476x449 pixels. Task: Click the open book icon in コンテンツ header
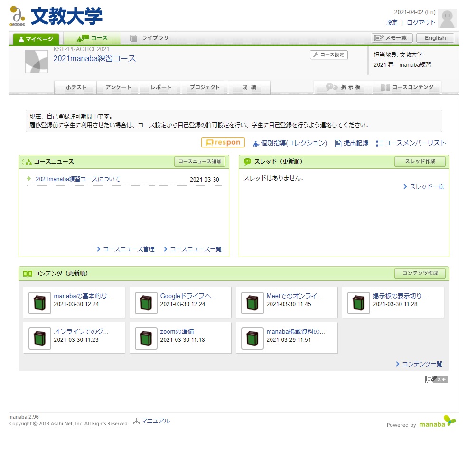pyautogui.click(x=28, y=274)
